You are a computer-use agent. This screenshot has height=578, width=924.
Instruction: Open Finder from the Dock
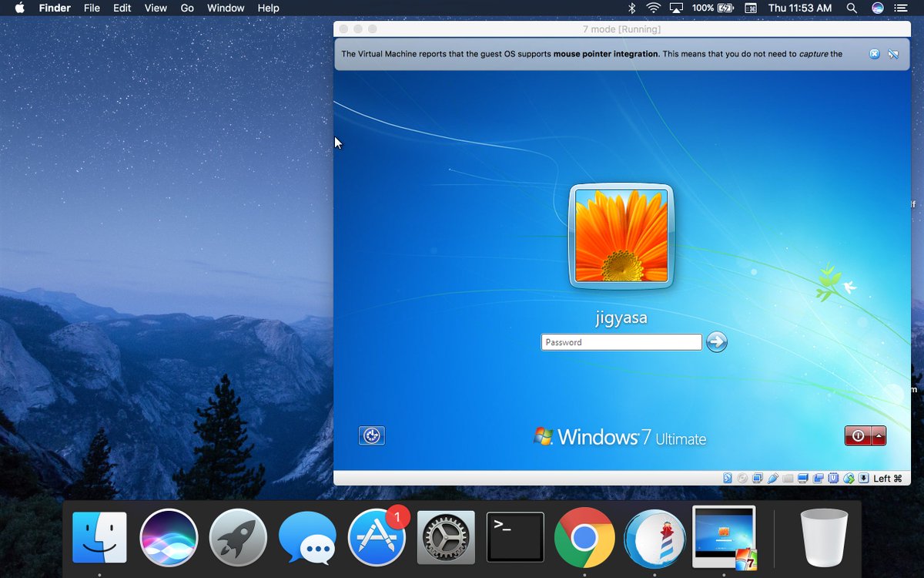pos(99,537)
